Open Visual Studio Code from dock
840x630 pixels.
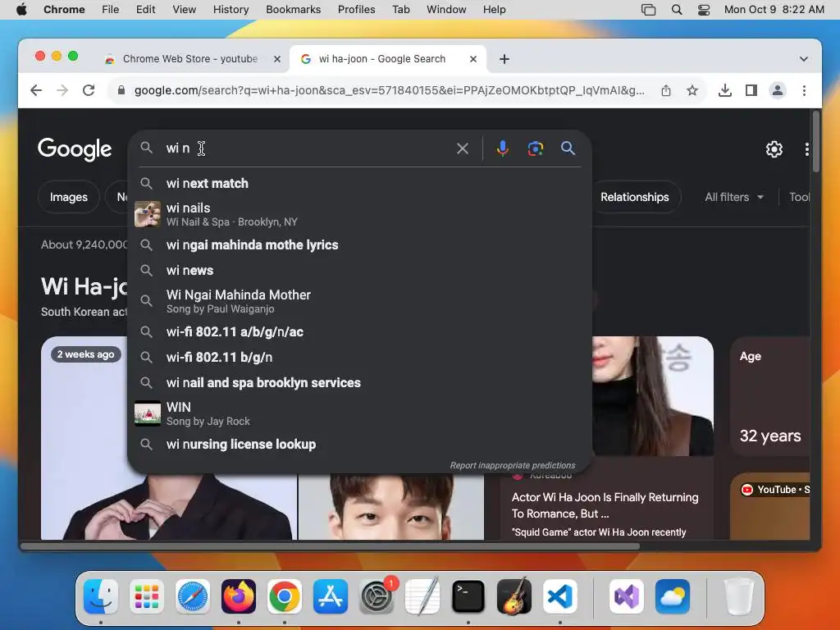559,596
